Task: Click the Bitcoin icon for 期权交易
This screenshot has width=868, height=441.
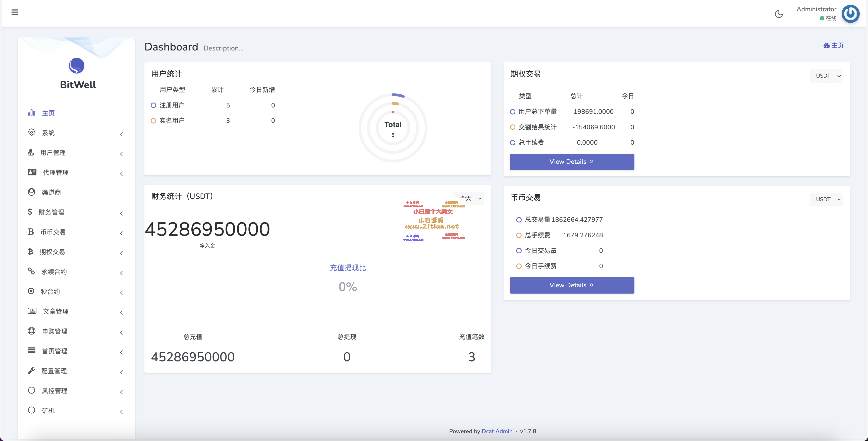Action: [31, 252]
